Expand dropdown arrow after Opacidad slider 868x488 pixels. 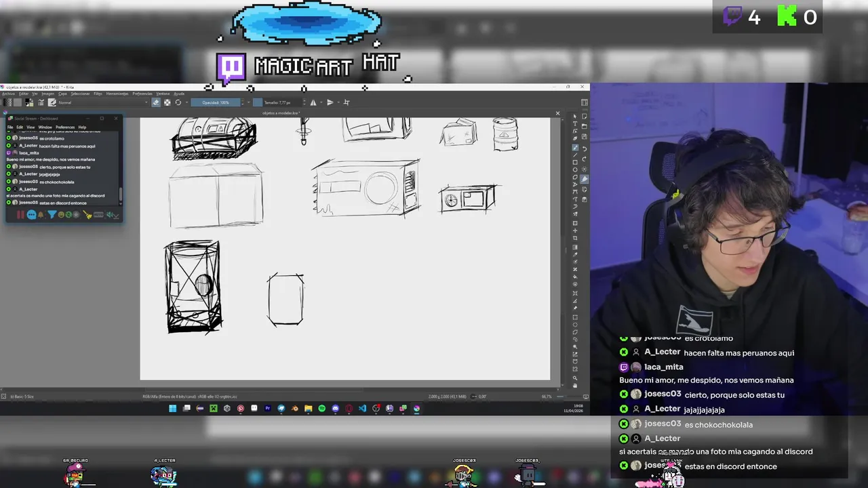[249, 102]
